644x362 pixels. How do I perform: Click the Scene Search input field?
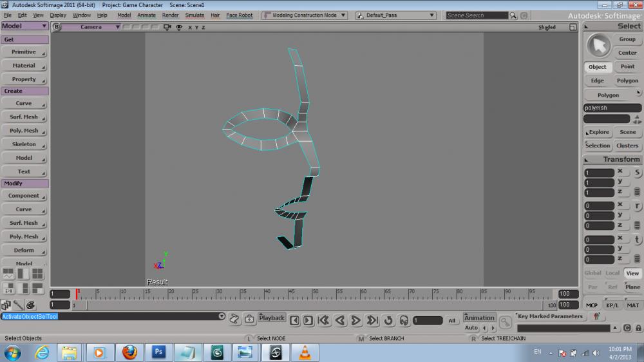pyautogui.click(x=477, y=15)
